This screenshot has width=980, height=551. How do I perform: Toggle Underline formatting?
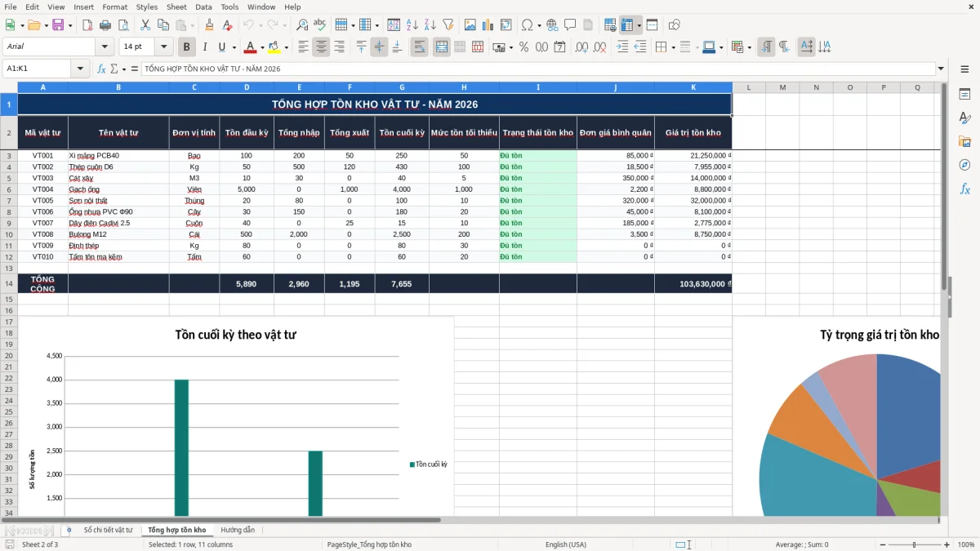coord(221,47)
